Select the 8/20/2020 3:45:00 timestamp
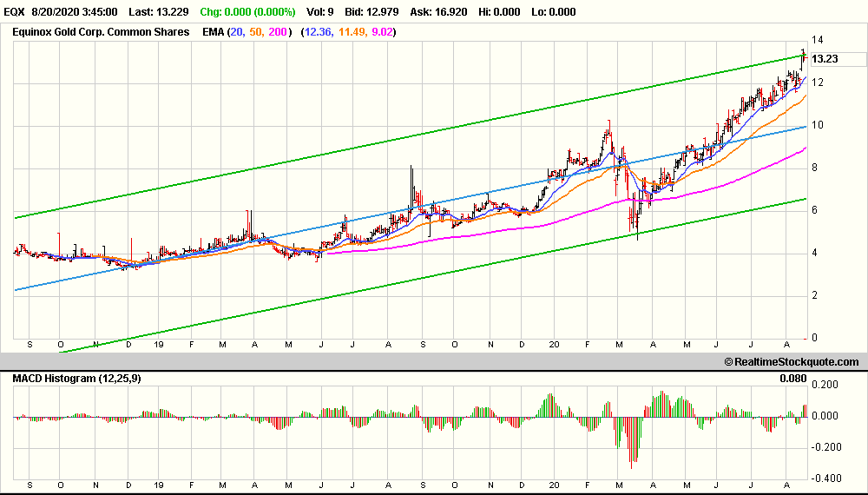 click(74, 11)
